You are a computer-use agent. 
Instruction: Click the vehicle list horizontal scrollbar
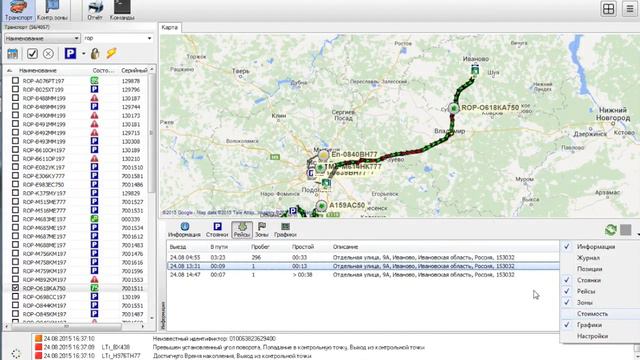pyautogui.click(x=67, y=327)
